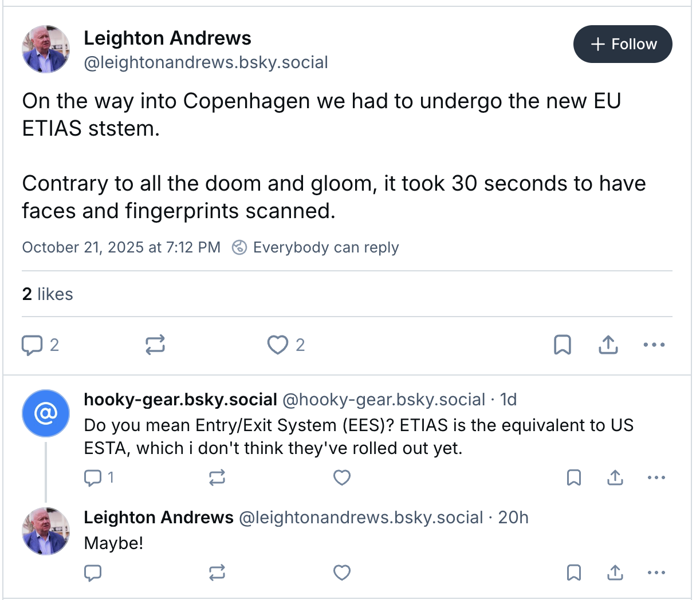Open the globe 'Everybody can reply' setting
This screenshot has height=600, width=700.
(316, 247)
